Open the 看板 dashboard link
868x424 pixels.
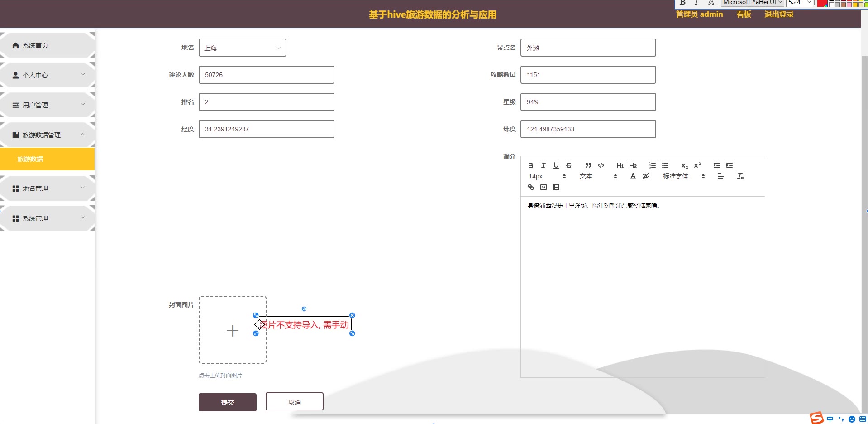click(x=744, y=14)
